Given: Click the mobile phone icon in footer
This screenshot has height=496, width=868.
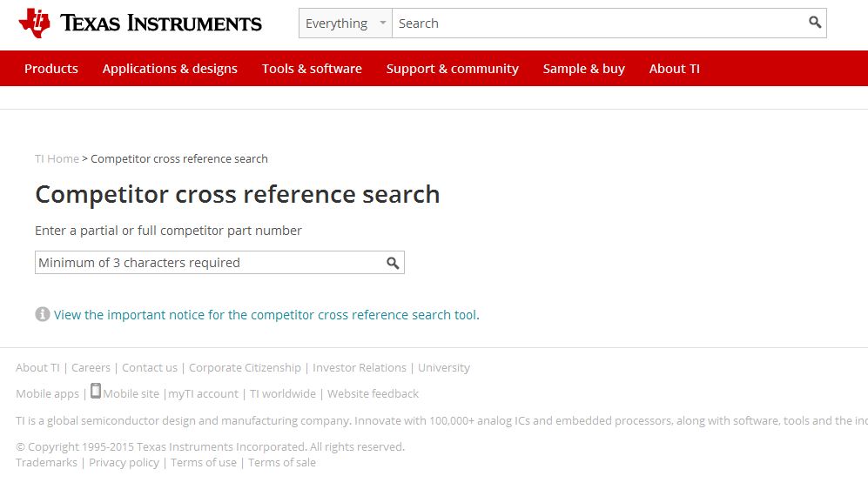Looking at the screenshot, I should coord(96,391).
